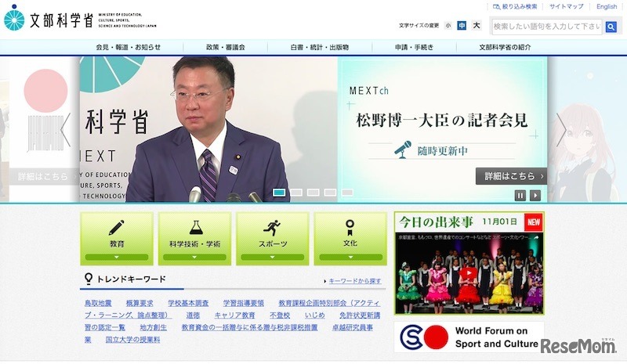Click the microphone icon beside 随時更新中
This screenshot has height=364, width=627.
coord(403,150)
